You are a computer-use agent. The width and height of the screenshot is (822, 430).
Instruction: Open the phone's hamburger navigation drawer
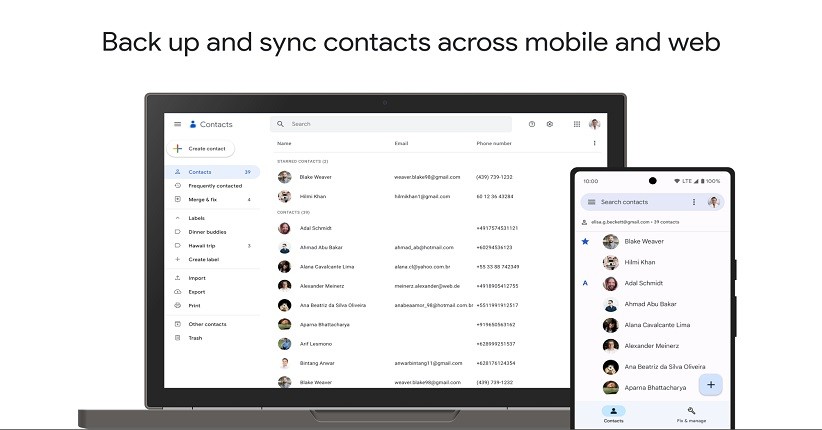591,202
